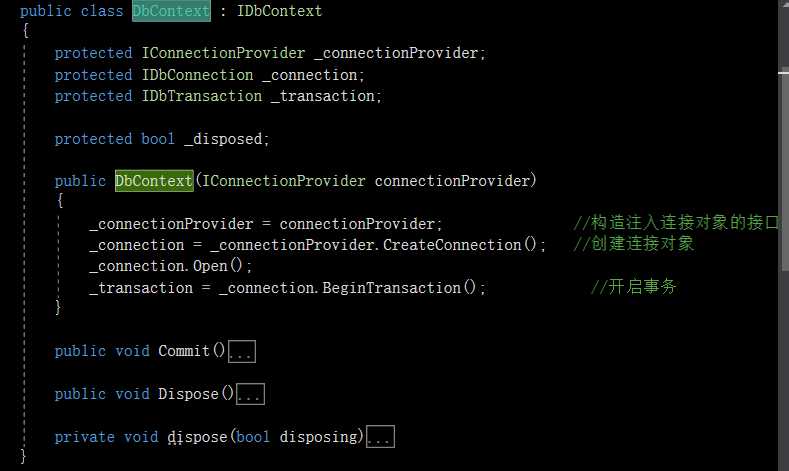This screenshot has width=789, height=471.
Task: Click the IDbTransaction type name
Action: click(x=200, y=96)
